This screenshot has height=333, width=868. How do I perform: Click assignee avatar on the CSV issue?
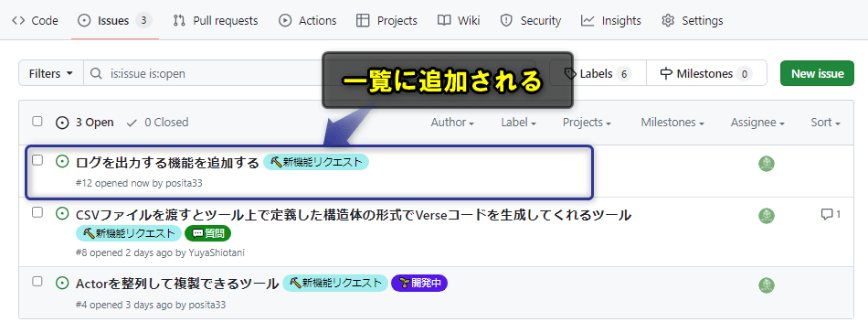(x=767, y=216)
